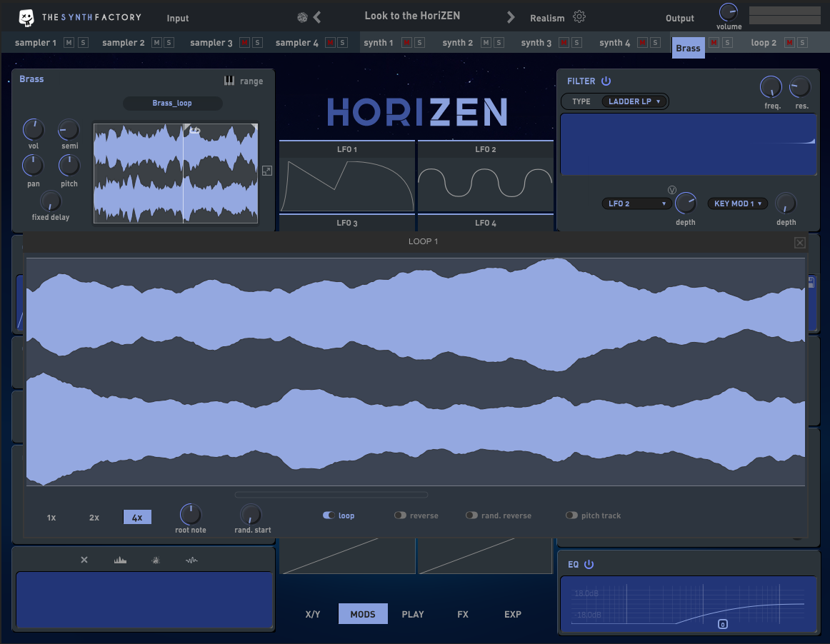Click the previous preset arrow
Image resolution: width=830 pixels, height=644 pixels.
pyautogui.click(x=317, y=17)
